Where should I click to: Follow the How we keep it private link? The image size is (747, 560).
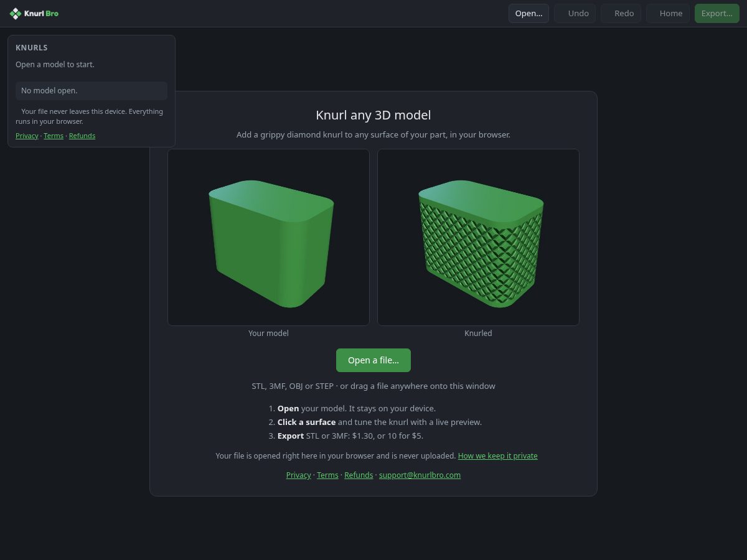pos(497,456)
